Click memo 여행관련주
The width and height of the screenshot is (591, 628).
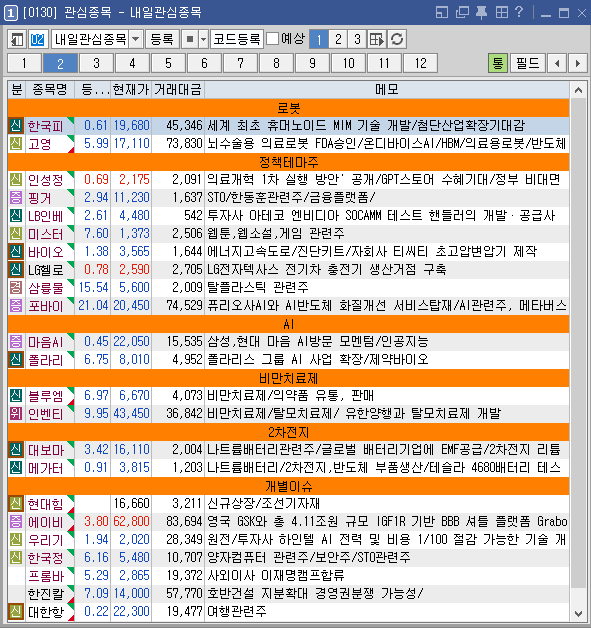237,612
